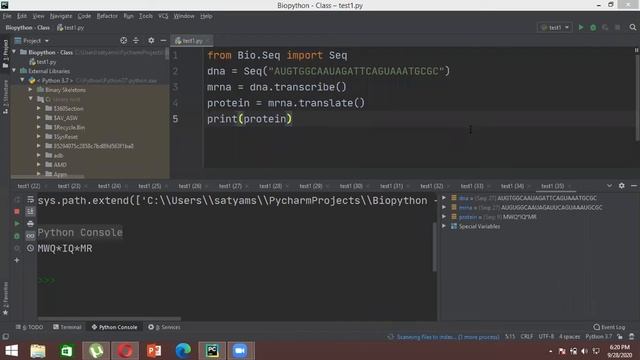Rerun the console with the curved-arrow icon
The width and height of the screenshot is (640, 360).
[17, 200]
